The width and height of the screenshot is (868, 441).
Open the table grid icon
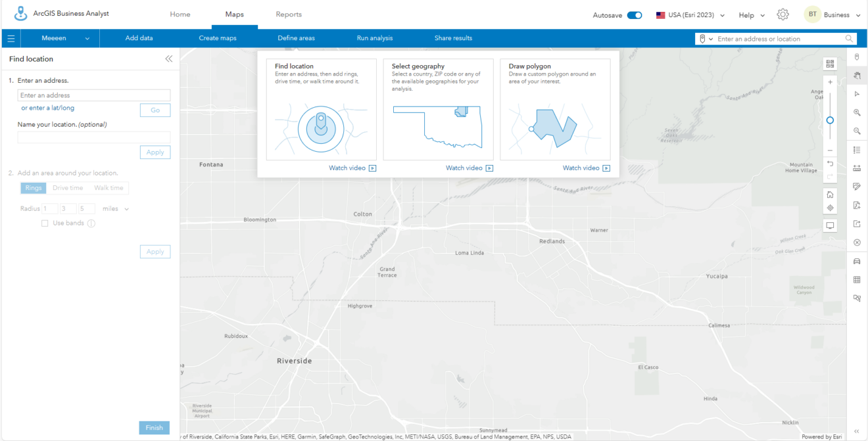click(x=857, y=279)
